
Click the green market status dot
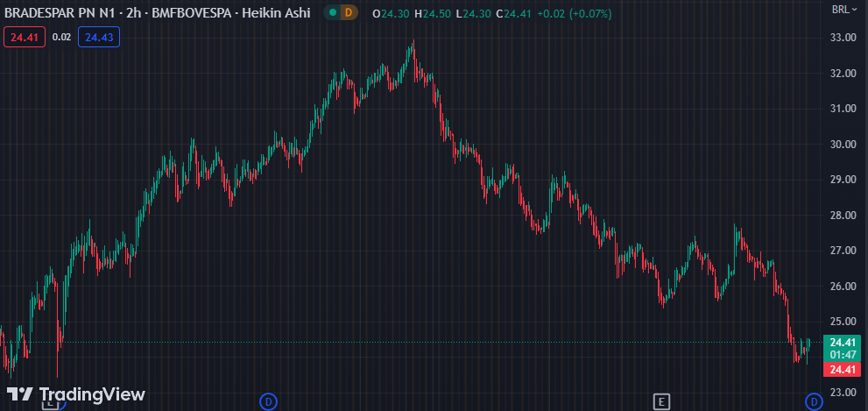[333, 13]
